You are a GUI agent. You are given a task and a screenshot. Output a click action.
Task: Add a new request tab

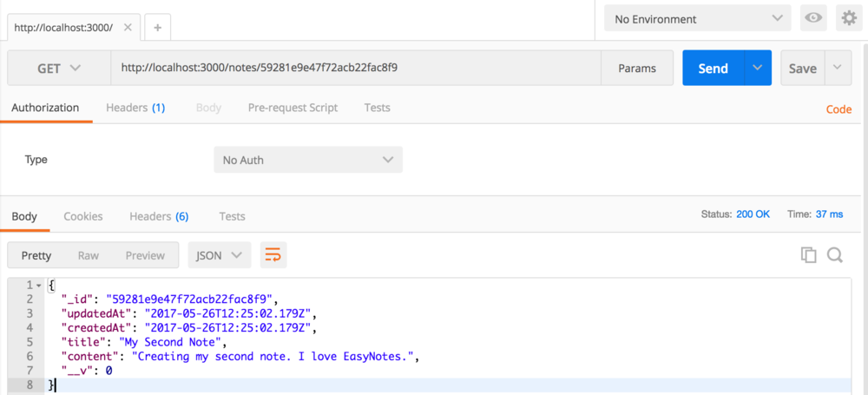pos(158,28)
